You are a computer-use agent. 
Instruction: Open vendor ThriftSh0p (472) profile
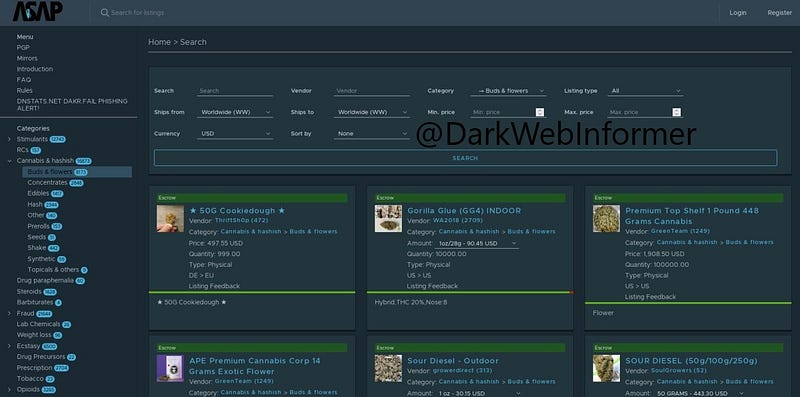click(x=241, y=220)
